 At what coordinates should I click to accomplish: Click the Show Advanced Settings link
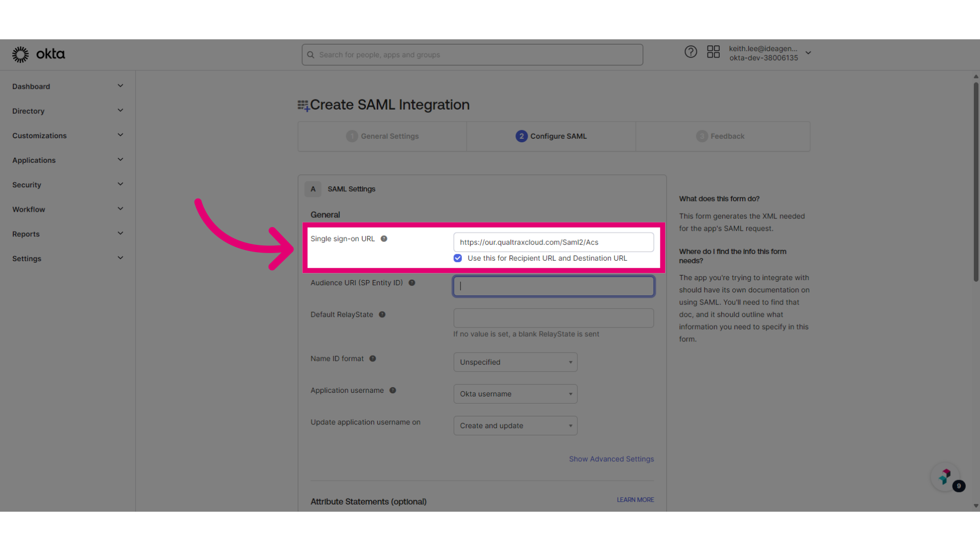pos(611,459)
